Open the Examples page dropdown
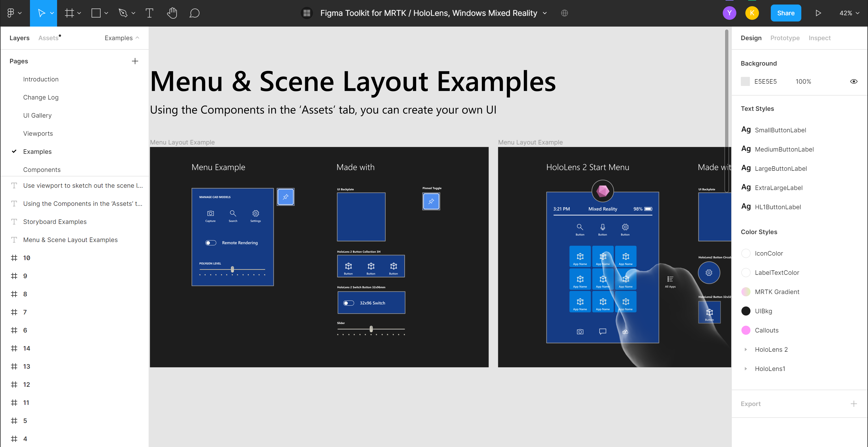This screenshot has height=447, width=868. (x=122, y=38)
